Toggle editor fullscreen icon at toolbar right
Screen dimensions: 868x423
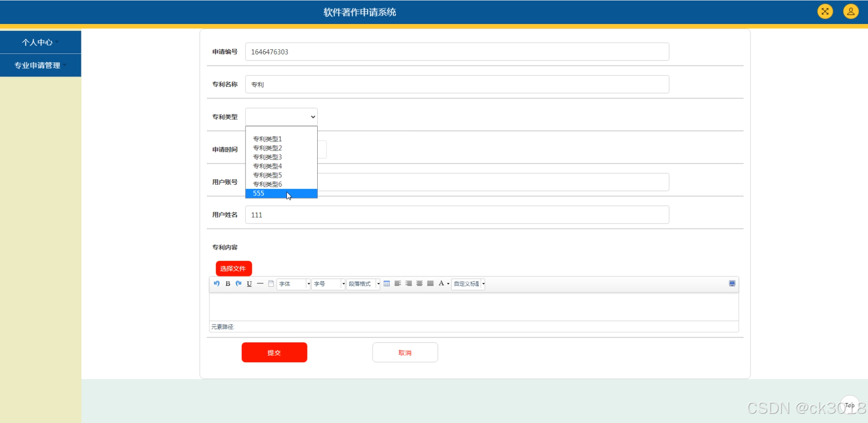click(x=732, y=283)
